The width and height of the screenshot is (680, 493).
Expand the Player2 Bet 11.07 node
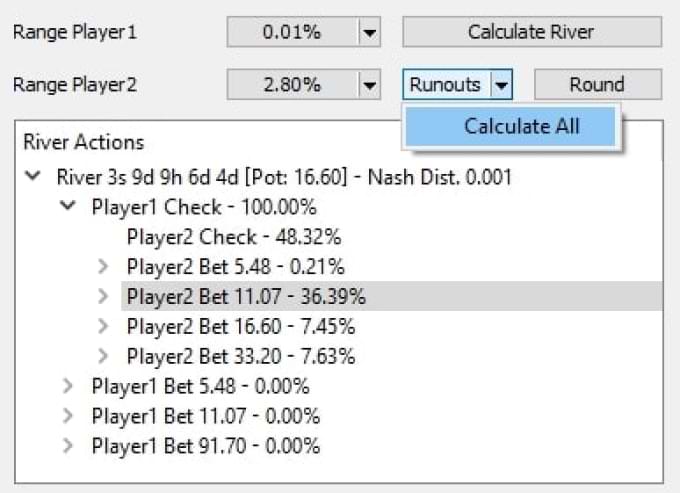click(x=104, y=296)
